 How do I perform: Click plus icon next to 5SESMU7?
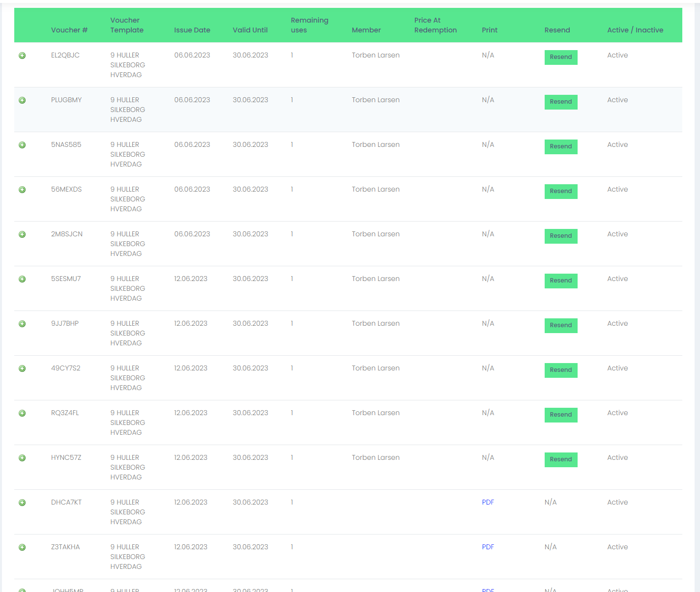(22, 279)
